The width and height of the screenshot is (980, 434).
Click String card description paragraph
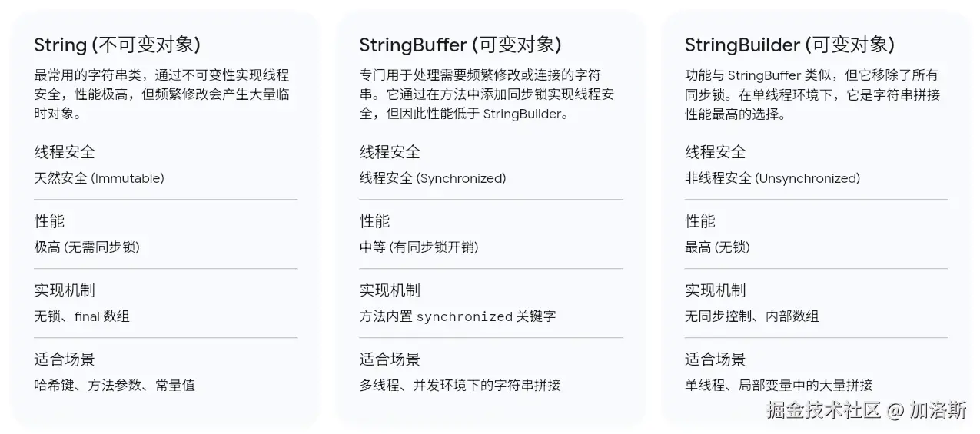pos(162,95)
